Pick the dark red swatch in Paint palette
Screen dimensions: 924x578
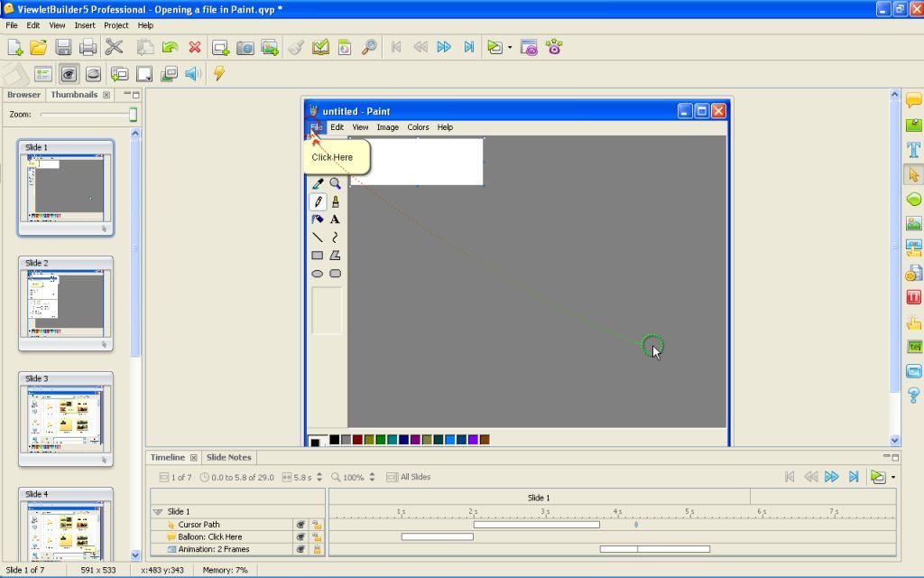(357, 440)
